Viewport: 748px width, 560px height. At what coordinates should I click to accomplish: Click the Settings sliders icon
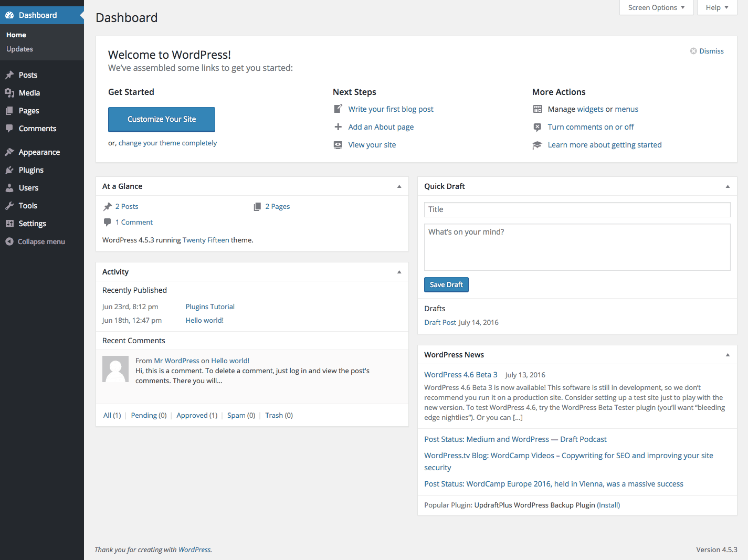pyautogui.click(x=9, y=224)
